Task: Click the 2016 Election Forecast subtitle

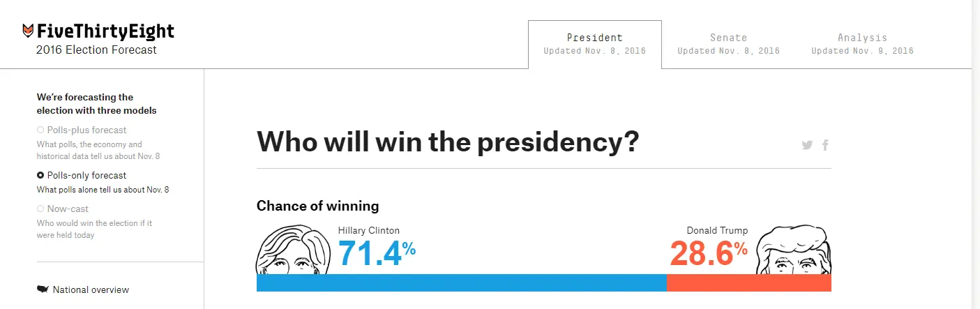Action: pyautogui.click(x=96, y=50)
